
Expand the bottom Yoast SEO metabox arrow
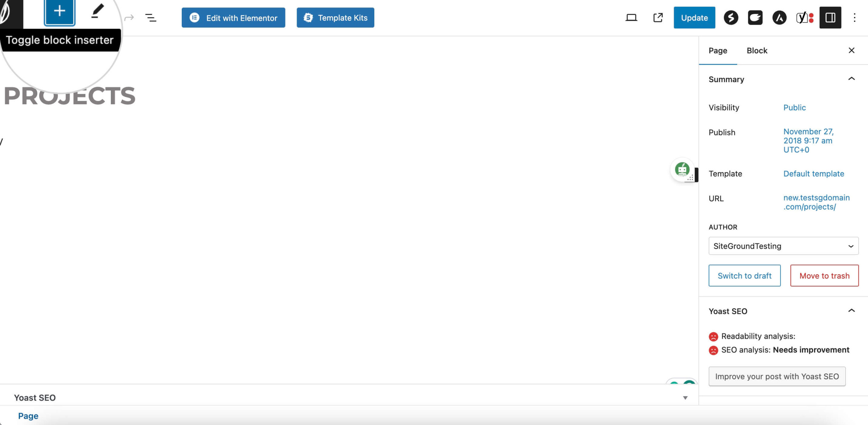685,398
